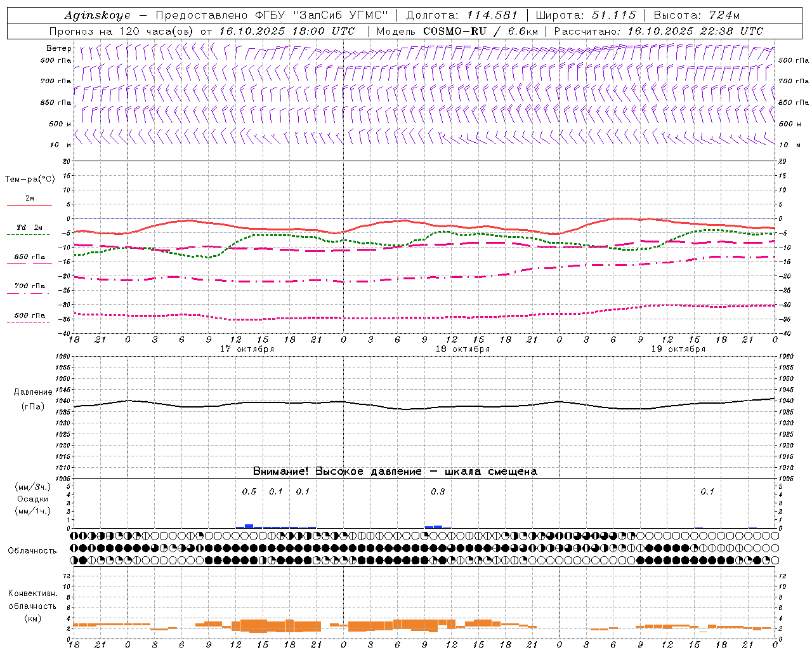Viewport: 812px width, 650px height.
Task: Click the 'Td 2м' dew point legend label
Action: tap(30, 227)
